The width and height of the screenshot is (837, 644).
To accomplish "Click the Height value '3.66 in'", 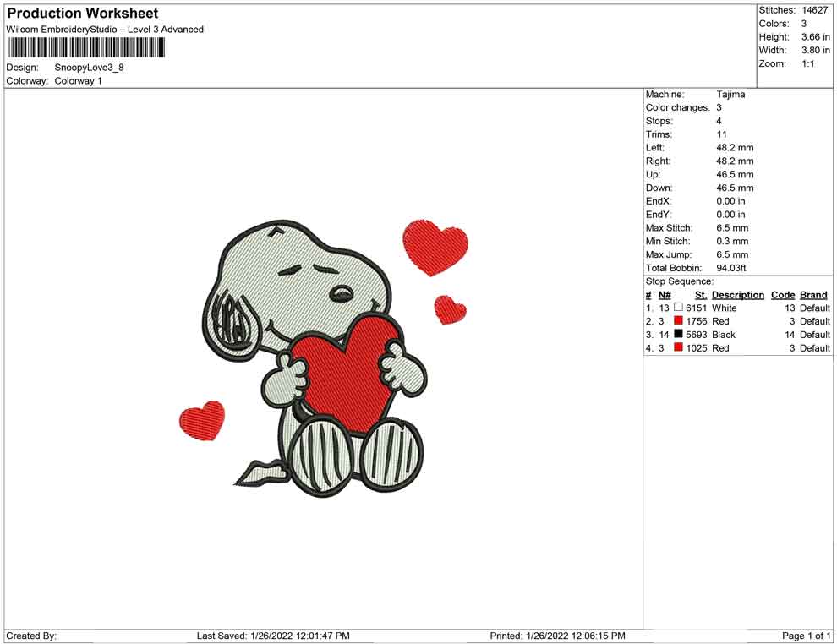I will click(816, 37).
